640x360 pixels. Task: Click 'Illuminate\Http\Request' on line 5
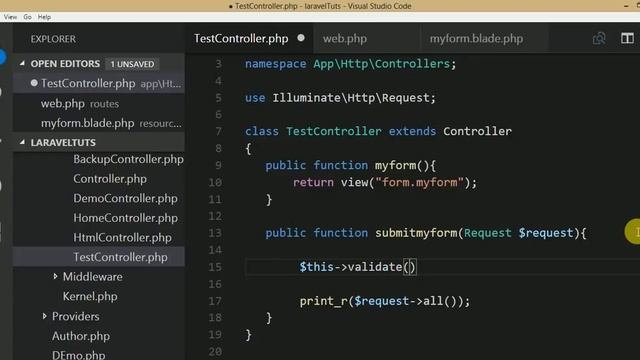[x=351, y=98]
